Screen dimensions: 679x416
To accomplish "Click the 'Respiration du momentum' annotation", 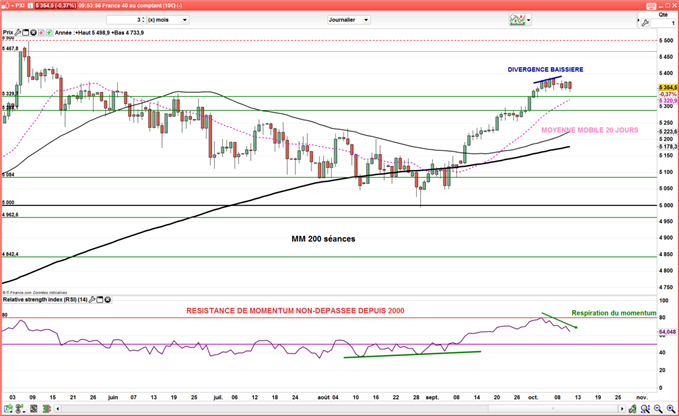I will coord(614,313).
